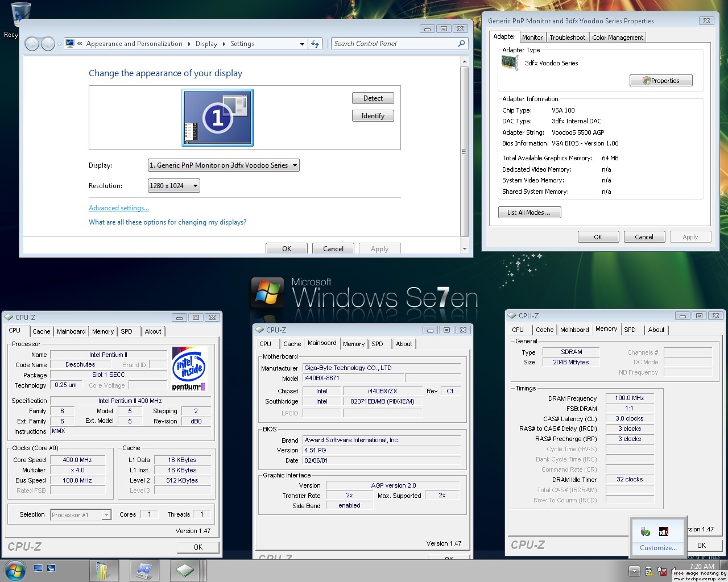Open the Resolution 1280 x 1024 dropdown

[x=173, y=186]
